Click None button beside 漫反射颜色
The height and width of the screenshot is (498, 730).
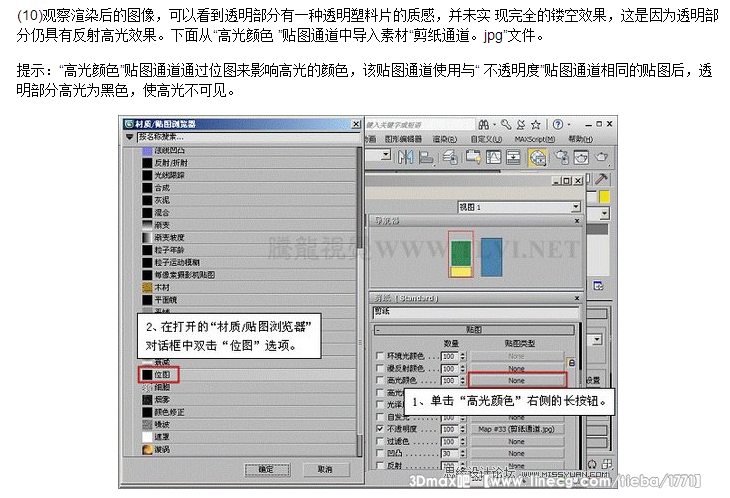[x=517, y=368]
